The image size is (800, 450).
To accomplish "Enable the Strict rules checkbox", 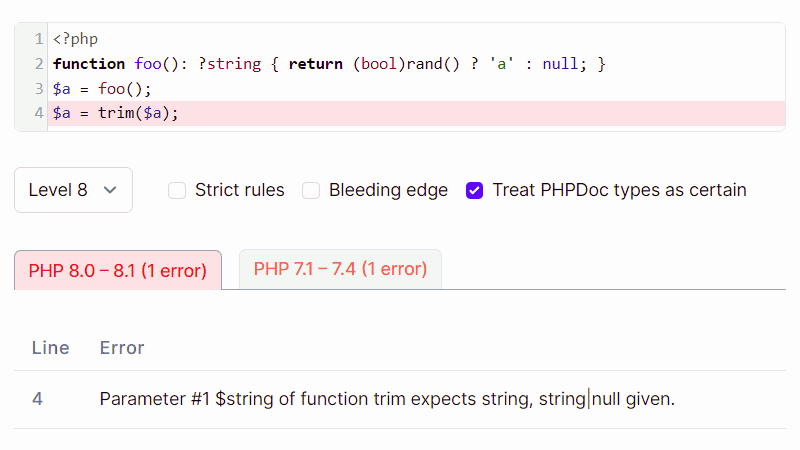I will (x=177, y=190).
